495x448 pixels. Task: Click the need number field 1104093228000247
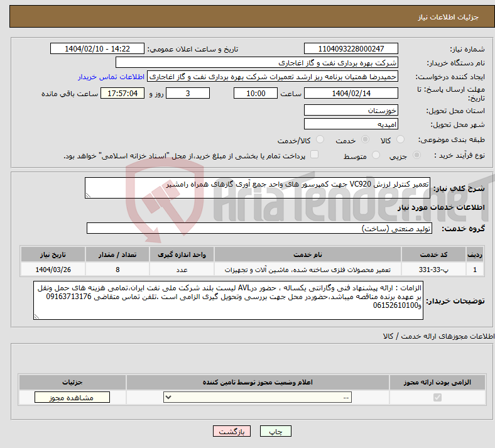(x=351, y=48)
